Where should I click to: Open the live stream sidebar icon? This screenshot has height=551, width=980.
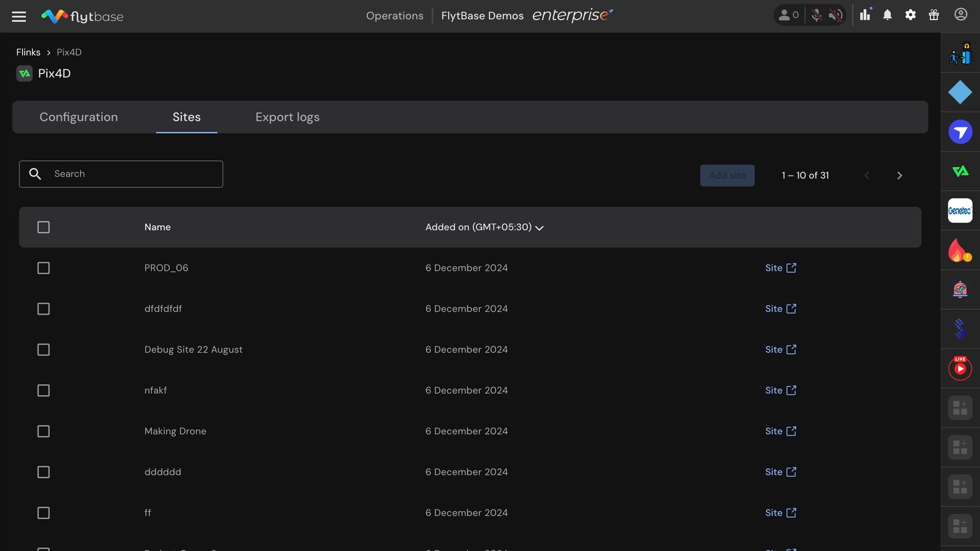point(960,368)
